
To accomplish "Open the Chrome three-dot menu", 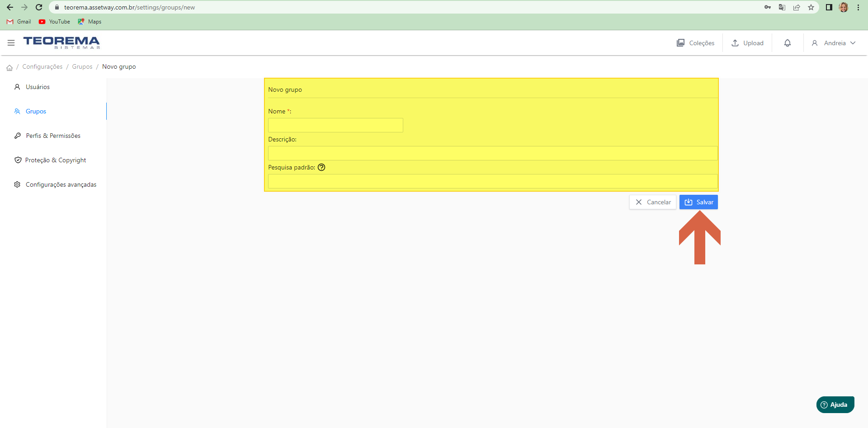I will click(858, 7).
